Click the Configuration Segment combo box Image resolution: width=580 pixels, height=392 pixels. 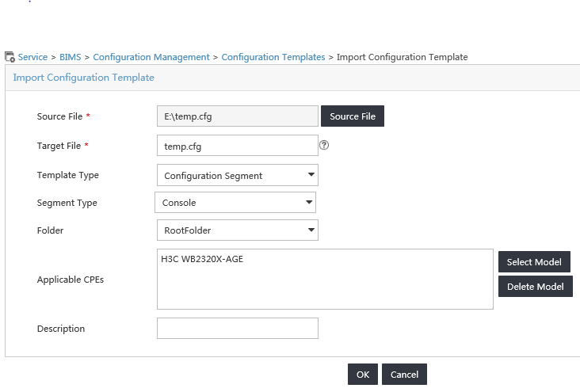coord(238,175)
